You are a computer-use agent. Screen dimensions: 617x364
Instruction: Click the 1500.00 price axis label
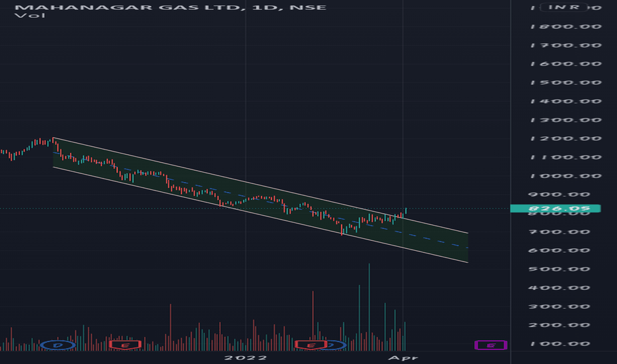(566, 83)
